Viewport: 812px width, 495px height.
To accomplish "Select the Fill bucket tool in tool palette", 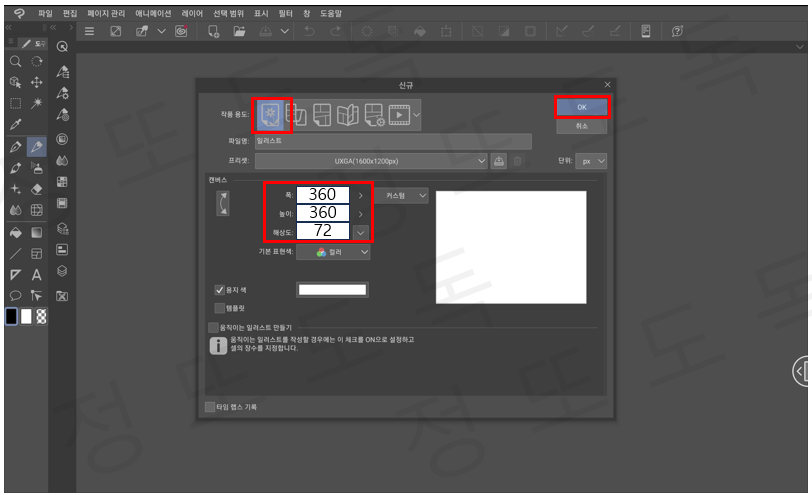I will [x=16, y=232].
